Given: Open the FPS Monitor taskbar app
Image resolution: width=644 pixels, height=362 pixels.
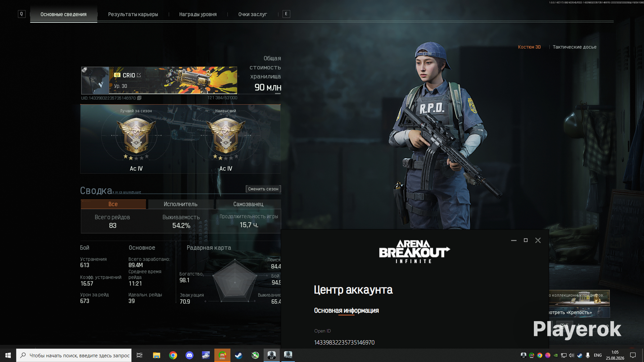Looking at the screenshot, I should [x=222, y=355].
